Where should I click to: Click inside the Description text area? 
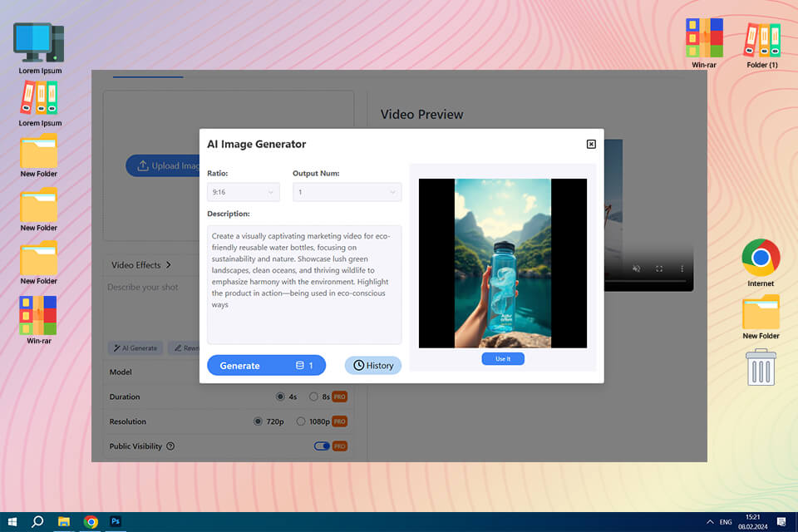(304, 284)
